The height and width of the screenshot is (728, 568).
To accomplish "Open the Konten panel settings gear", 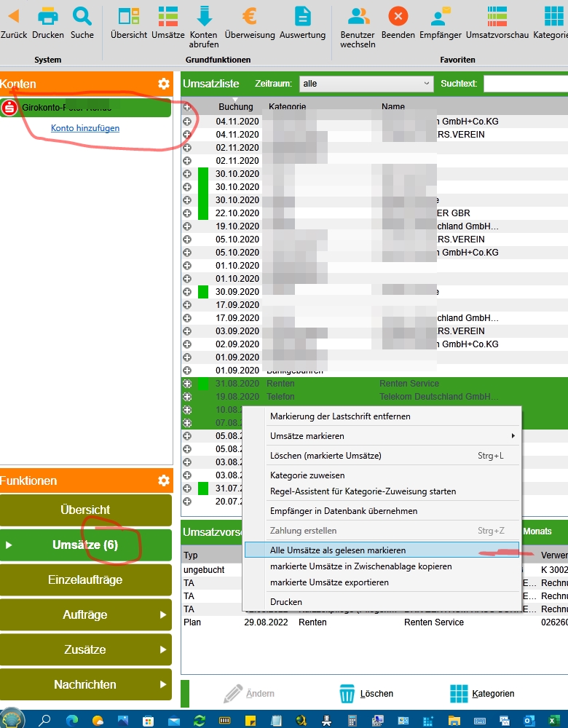I will pyautogui.click(x=163, y=84).
